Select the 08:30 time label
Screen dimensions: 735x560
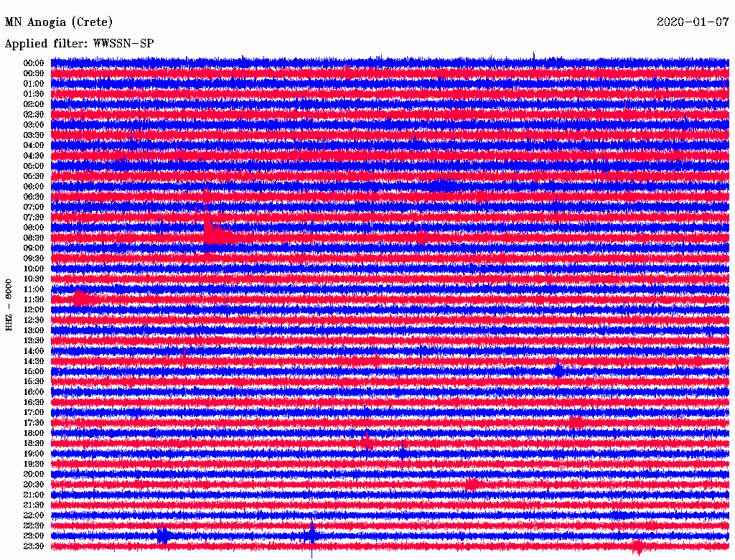[34, 238]
